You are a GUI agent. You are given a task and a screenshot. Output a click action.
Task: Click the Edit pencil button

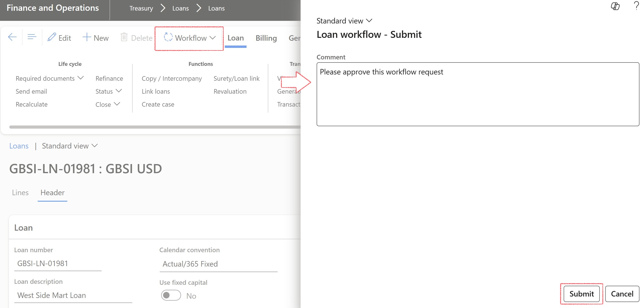(59, 38)
